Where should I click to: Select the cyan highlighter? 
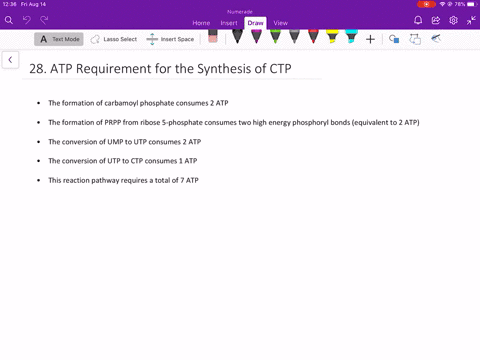click(x=351, y=37)
